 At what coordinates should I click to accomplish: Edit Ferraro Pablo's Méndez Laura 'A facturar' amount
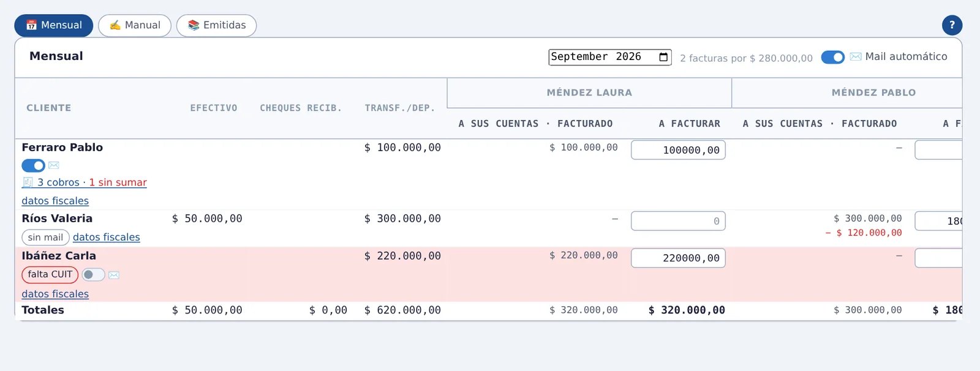(x=679, y=150)
